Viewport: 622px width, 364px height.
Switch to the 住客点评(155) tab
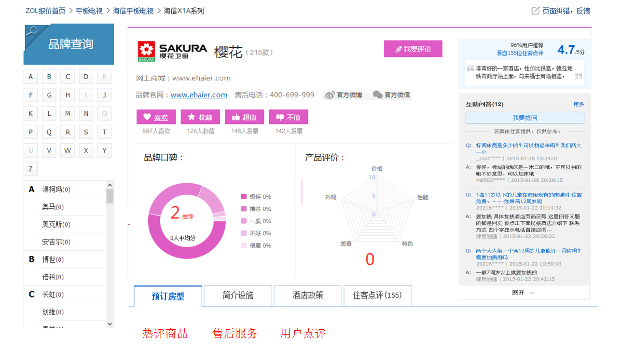[378, 296]
